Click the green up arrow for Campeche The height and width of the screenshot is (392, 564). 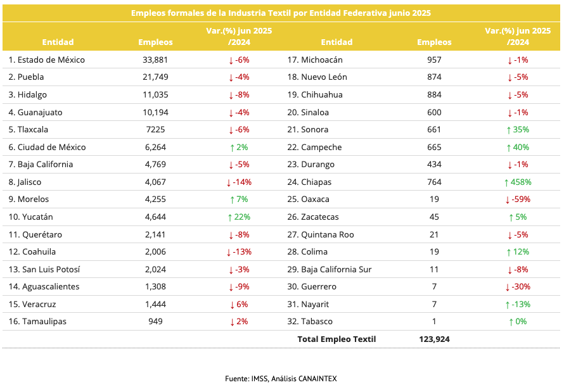click(508, 148)
